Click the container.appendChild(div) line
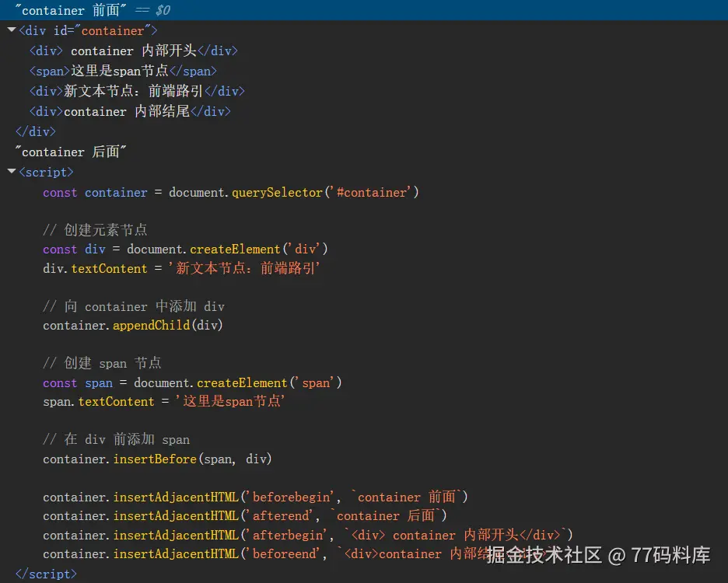This screenshot has width=728, height=583. coord(133,326)
